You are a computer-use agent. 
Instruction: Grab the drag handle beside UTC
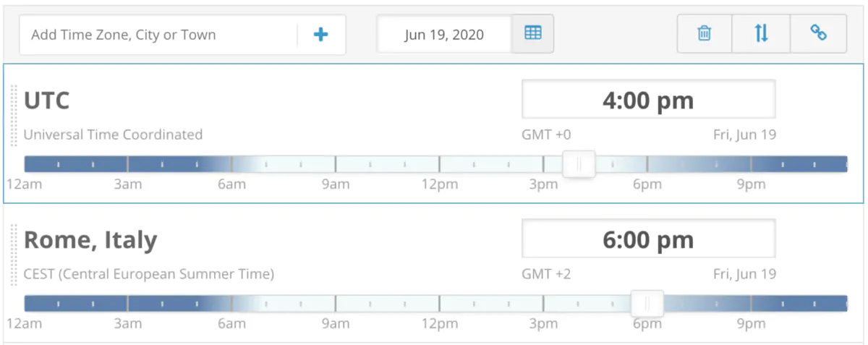14,116
